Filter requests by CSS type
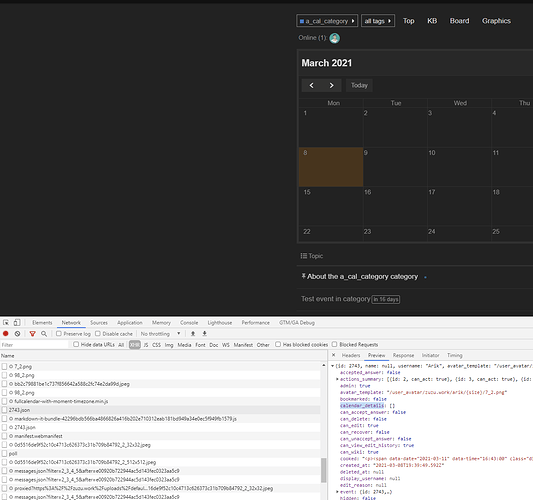 [x=156, y=345]
